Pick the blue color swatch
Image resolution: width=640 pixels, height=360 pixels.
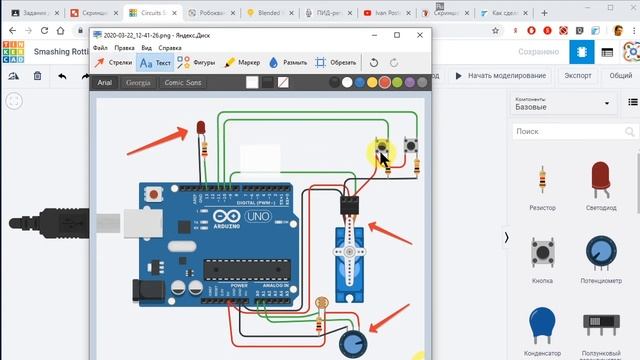point(360,82)
